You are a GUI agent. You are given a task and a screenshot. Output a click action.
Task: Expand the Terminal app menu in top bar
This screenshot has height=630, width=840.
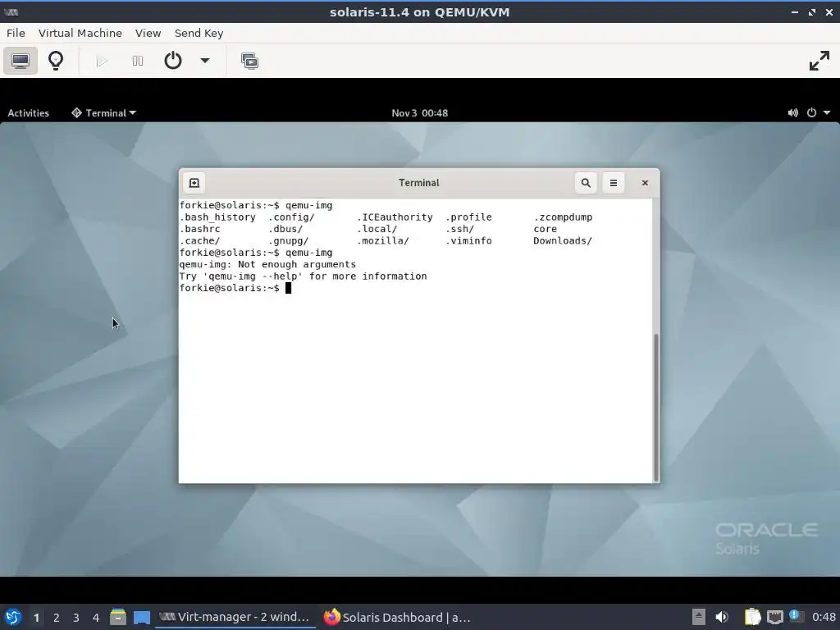tap(104, 113)
